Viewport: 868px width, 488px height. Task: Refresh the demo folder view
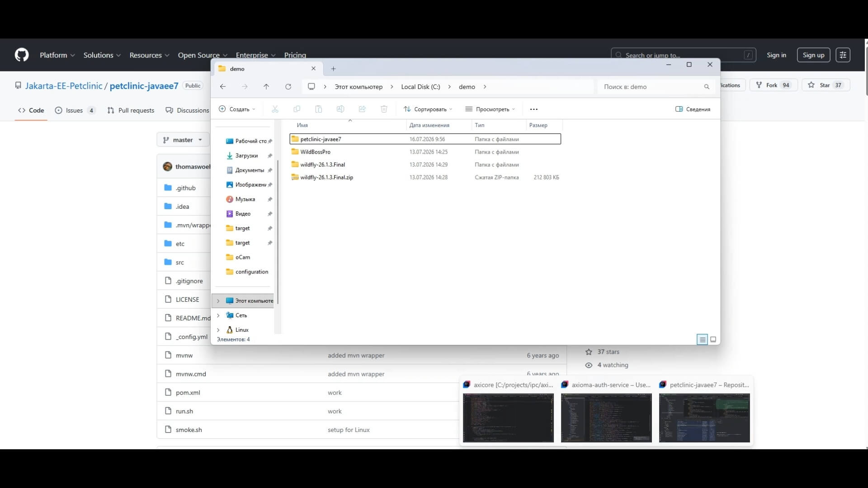(288, 87)
